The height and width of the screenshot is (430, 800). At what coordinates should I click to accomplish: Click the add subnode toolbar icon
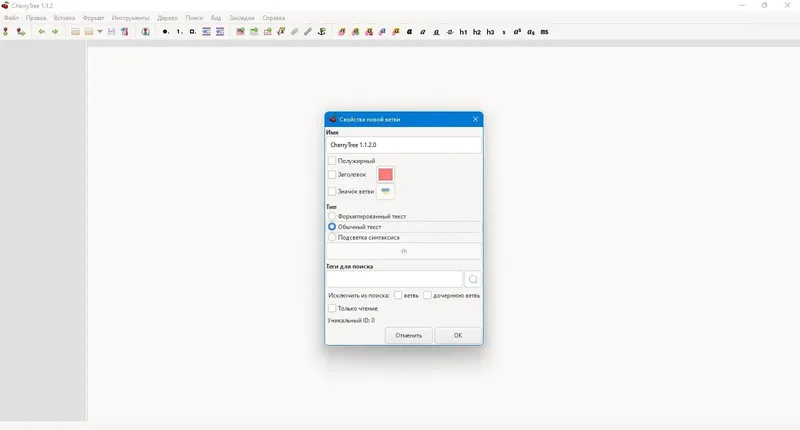point(20,32)
